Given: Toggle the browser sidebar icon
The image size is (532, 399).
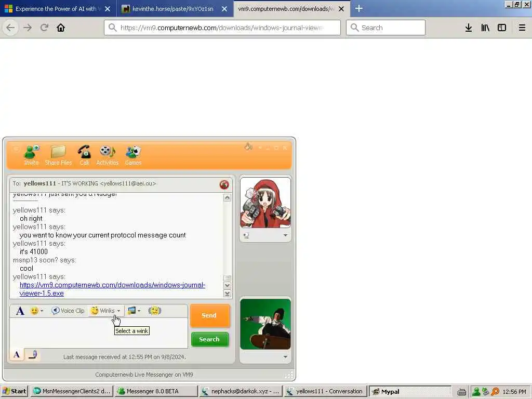Looking at the screenshot, I should [x=502, y=28].
